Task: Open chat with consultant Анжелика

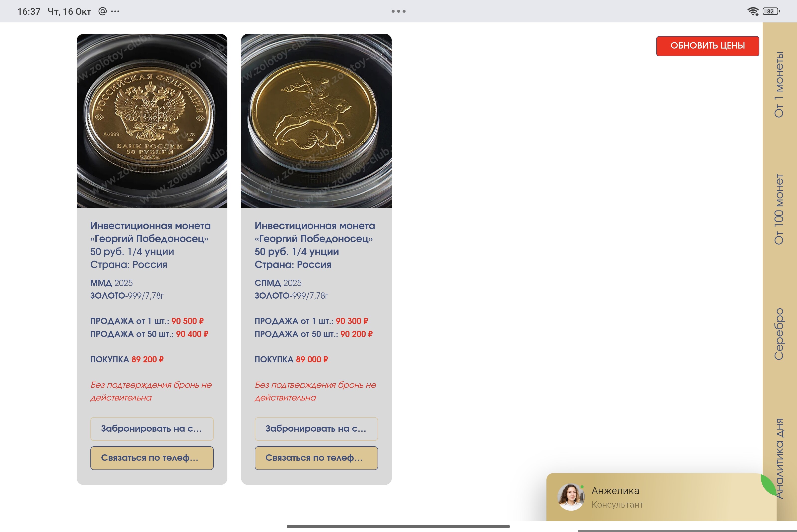Action: click(x=661, y=497)
